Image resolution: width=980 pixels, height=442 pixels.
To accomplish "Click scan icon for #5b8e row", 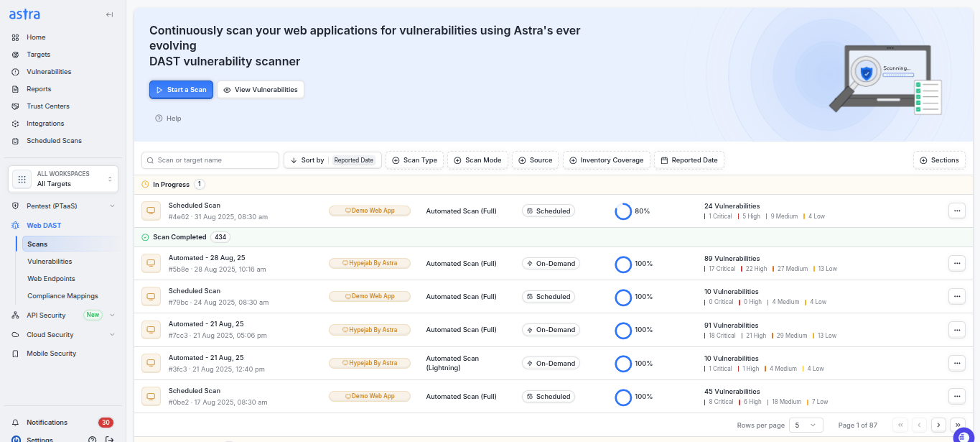I will 151,264.
